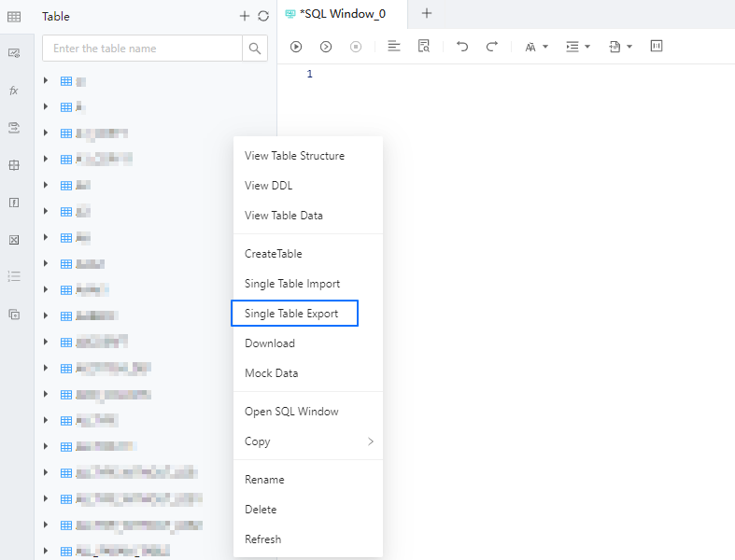Click the search magnifier button
735x560 pixels.
(255, 49)
